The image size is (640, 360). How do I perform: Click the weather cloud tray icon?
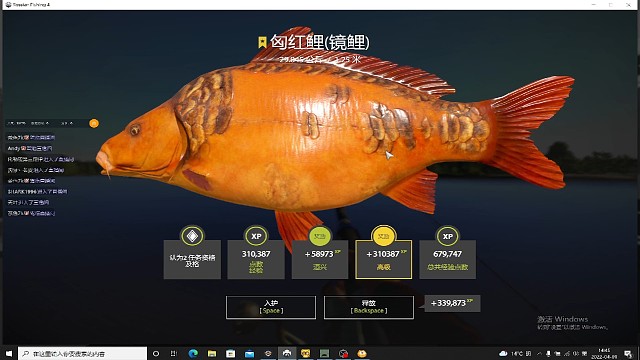coord(503,353)
